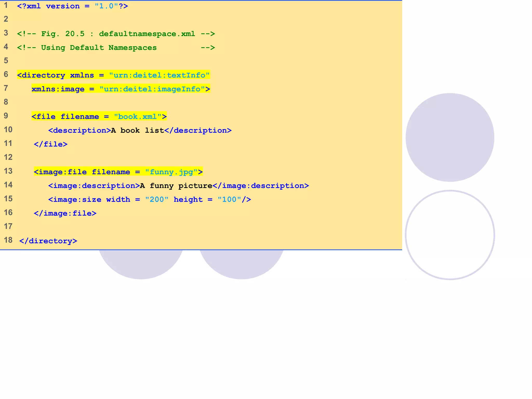This screenshot has height=399, width=532.
Task: Click the closing '</directory>' tag
Action: [48, 241]
